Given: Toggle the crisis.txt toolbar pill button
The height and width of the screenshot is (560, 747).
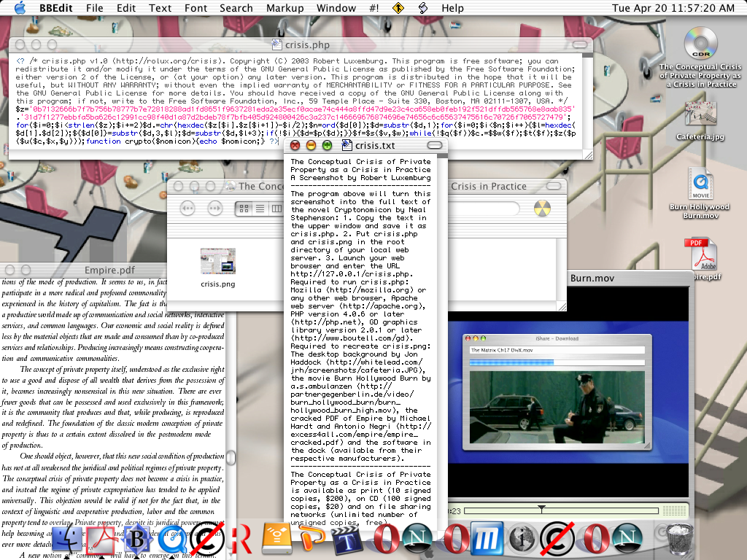Looking at the screenshot, I should (434, 146).
